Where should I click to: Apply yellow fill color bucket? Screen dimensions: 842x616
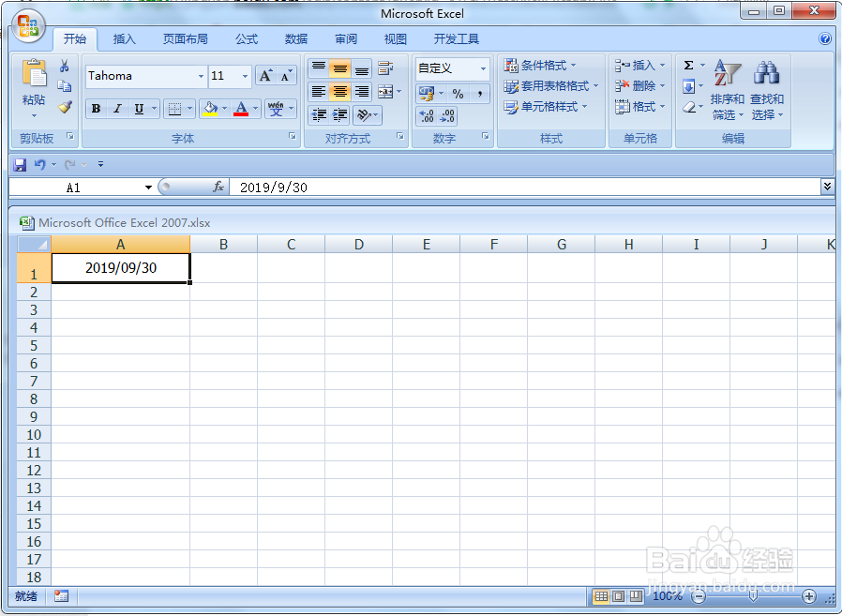click(x=210, y=109)
